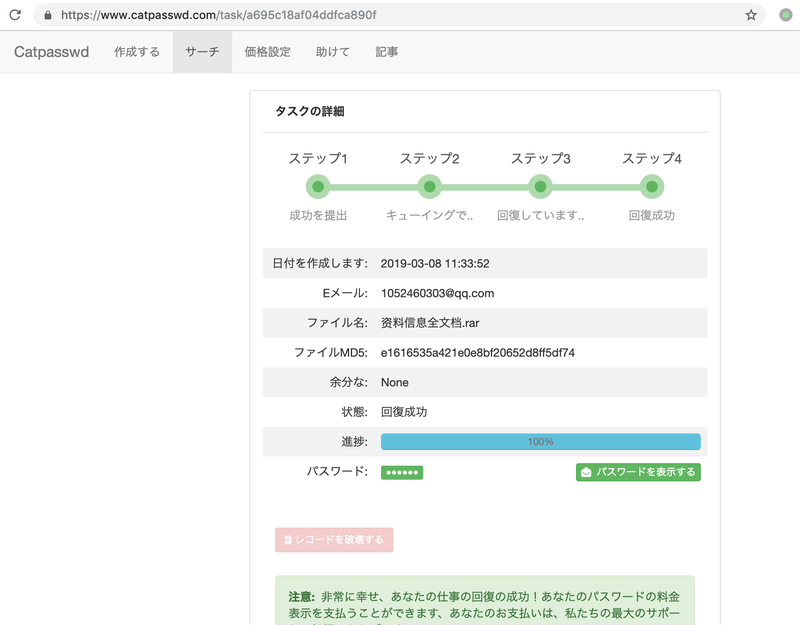The width and height of the screenshot is (800, 625).
Task: Open the 記事 articles page
Action: coord(386,52)
